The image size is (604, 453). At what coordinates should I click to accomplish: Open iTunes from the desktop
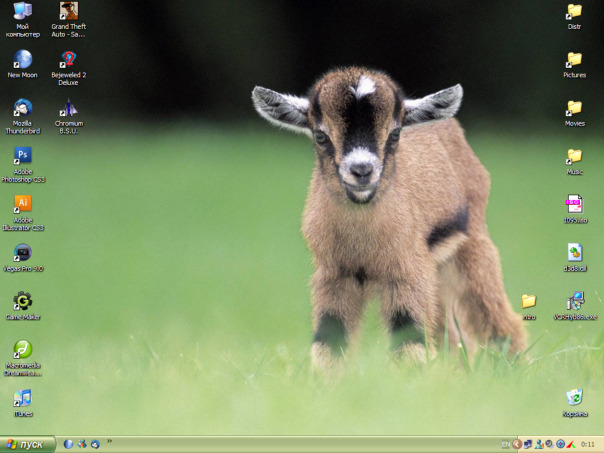(x=22, y=398)
